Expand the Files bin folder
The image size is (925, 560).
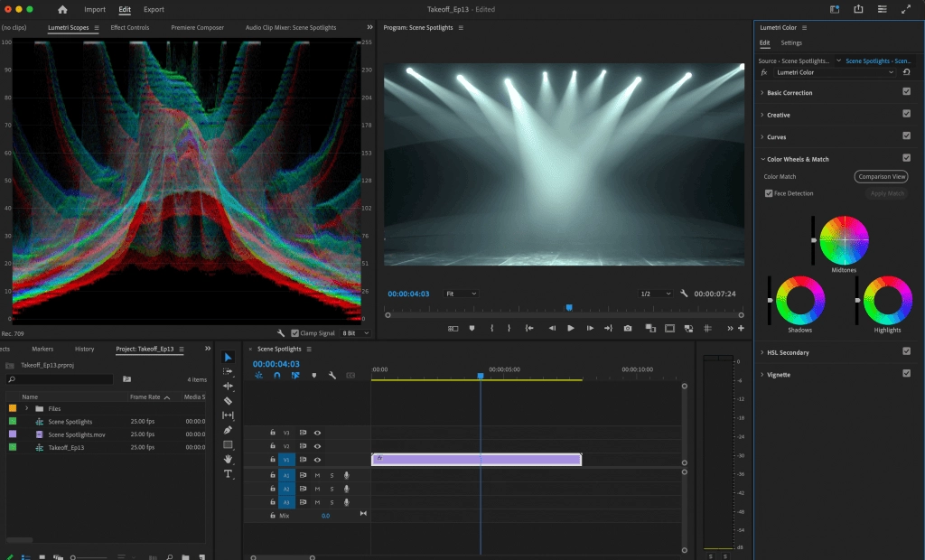[x=27, y=409]
